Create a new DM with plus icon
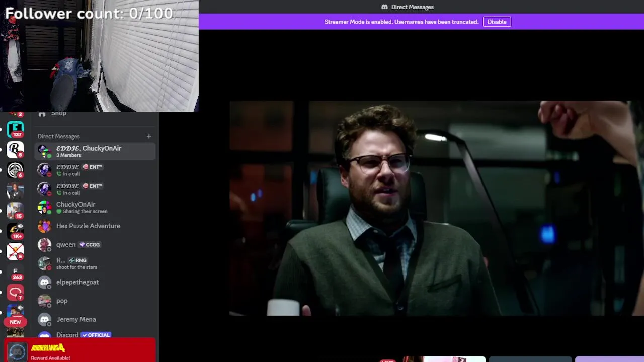 pos(149,136)
